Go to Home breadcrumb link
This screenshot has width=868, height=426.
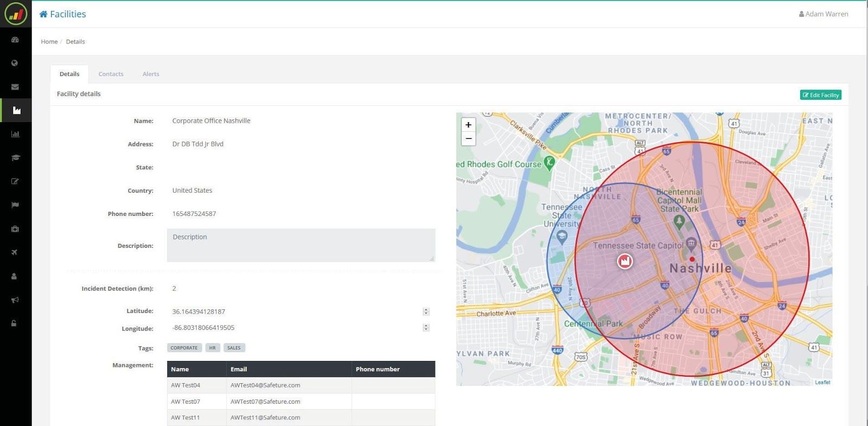49,42
